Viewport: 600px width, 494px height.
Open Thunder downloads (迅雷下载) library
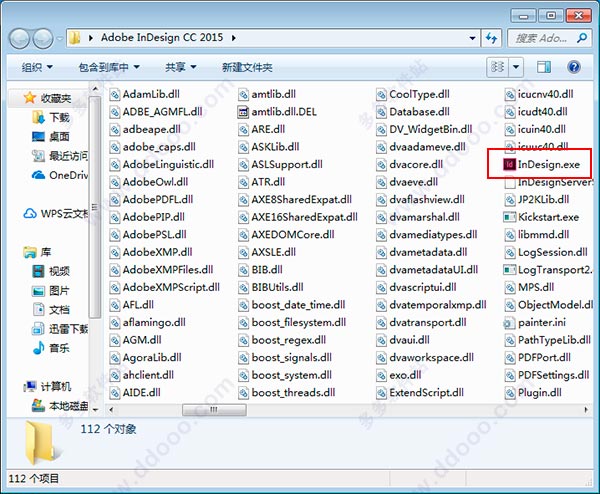[x=60, y=329]
